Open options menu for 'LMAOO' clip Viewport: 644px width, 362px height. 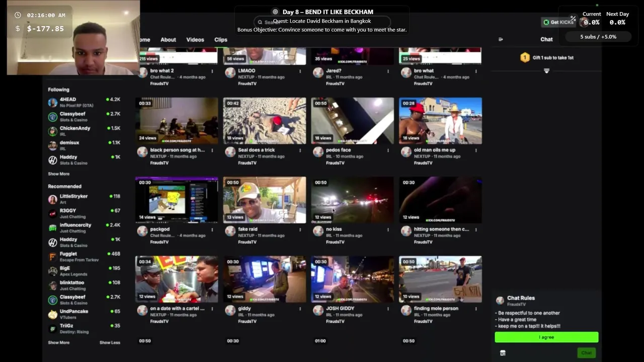pyautogui.click(x=300, y=71)
